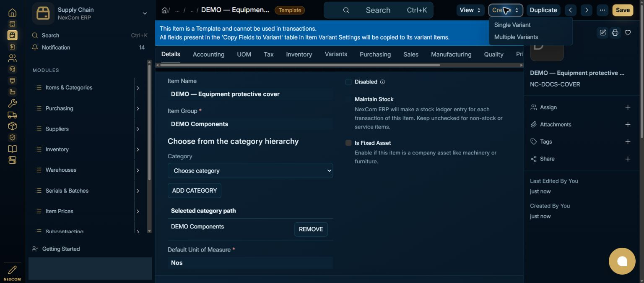Switch to the UOM tab
644x283 pixels.
point(244,54)
